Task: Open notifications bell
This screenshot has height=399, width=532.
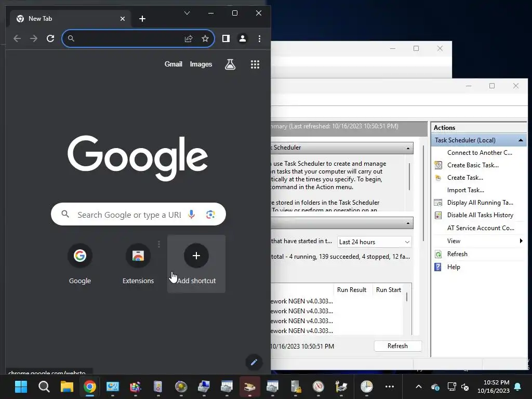Action: point(518,387)
